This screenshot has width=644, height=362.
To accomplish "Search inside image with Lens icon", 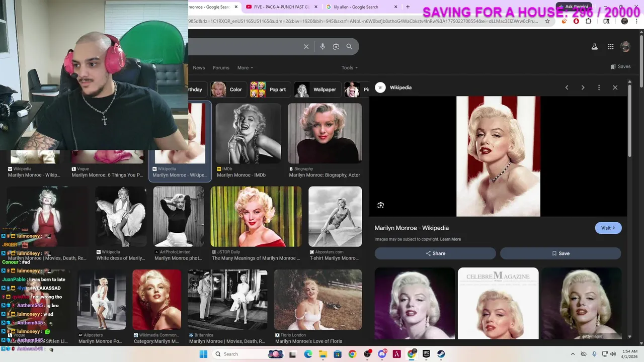I will click(x=380, y=205).
